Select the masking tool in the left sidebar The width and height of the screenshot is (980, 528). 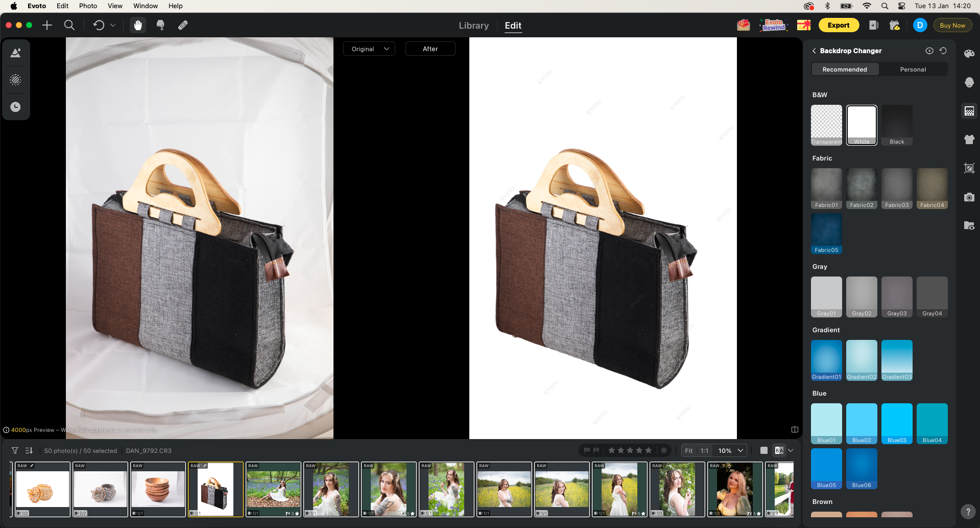tap(16, 80)
